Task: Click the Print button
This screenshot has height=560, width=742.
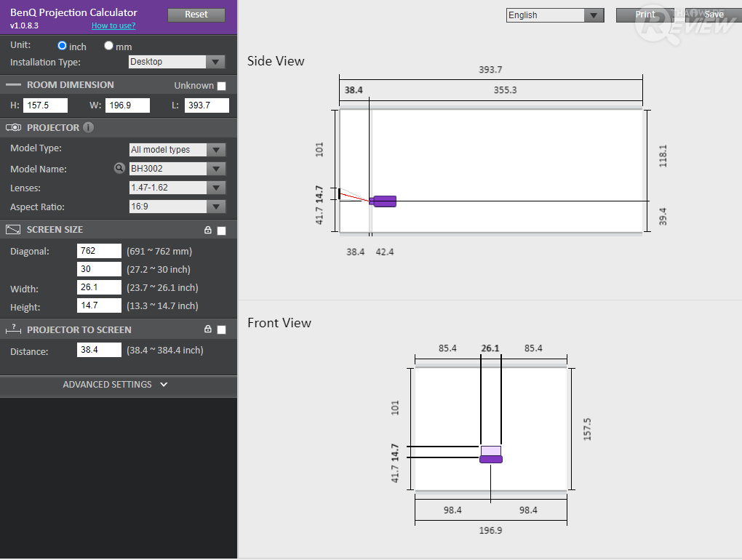Action: tap(645, 15)
